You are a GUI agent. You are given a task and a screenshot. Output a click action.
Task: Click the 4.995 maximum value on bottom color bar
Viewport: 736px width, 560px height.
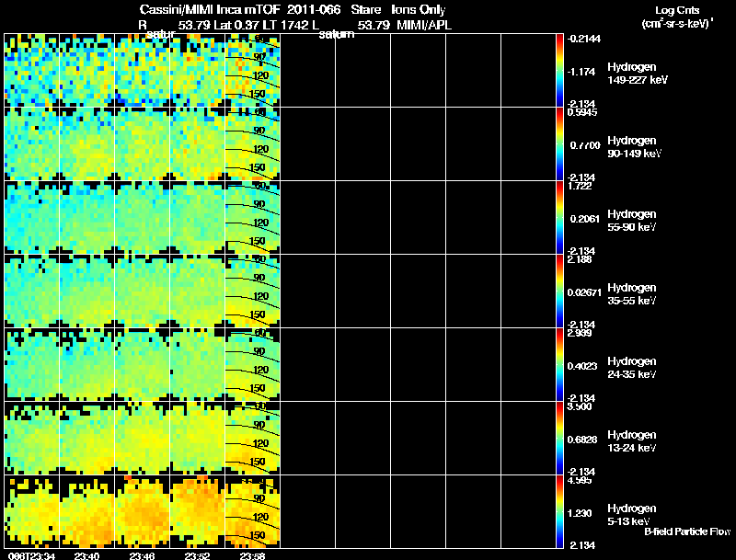click(x=578, y=480)
